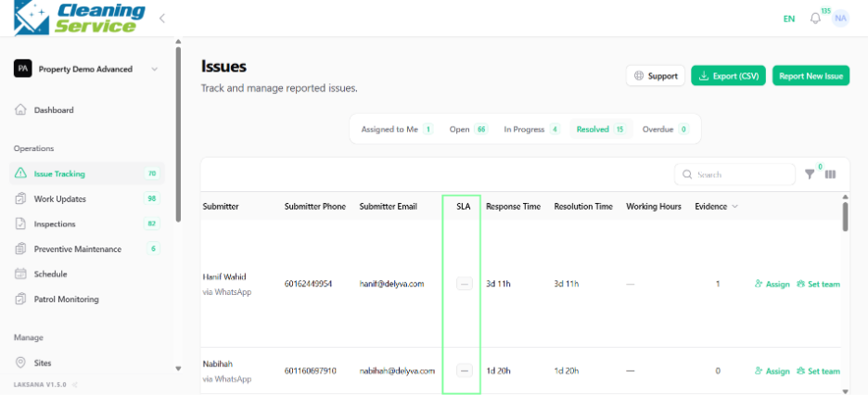Open Preventive Maintenance in the sidebar
The width and height of the screenshot is (868, 395).
pos(87,248)
